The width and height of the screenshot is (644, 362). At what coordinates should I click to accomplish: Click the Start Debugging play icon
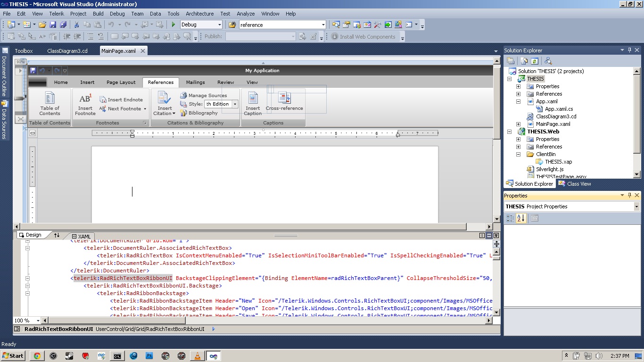tap(173, 25)
